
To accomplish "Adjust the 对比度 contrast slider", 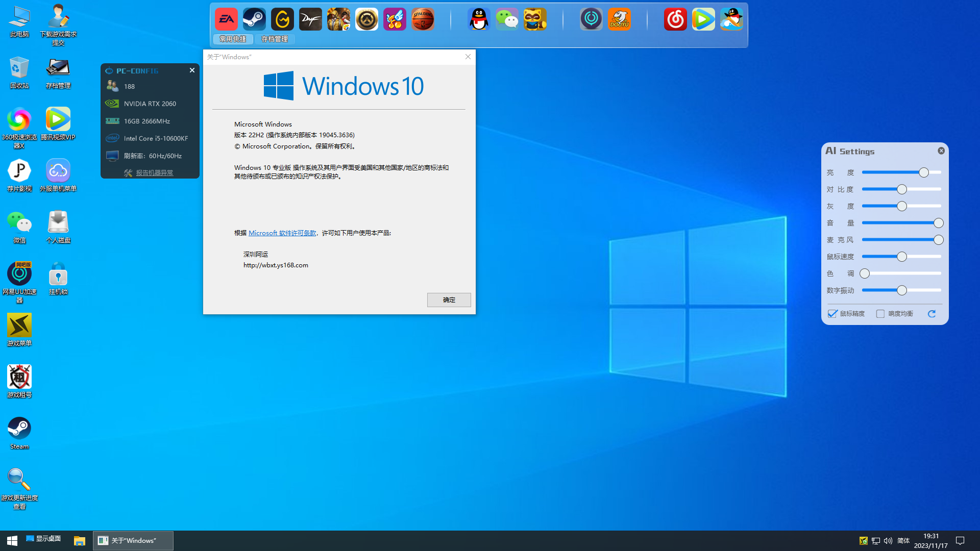I will 902,189.
